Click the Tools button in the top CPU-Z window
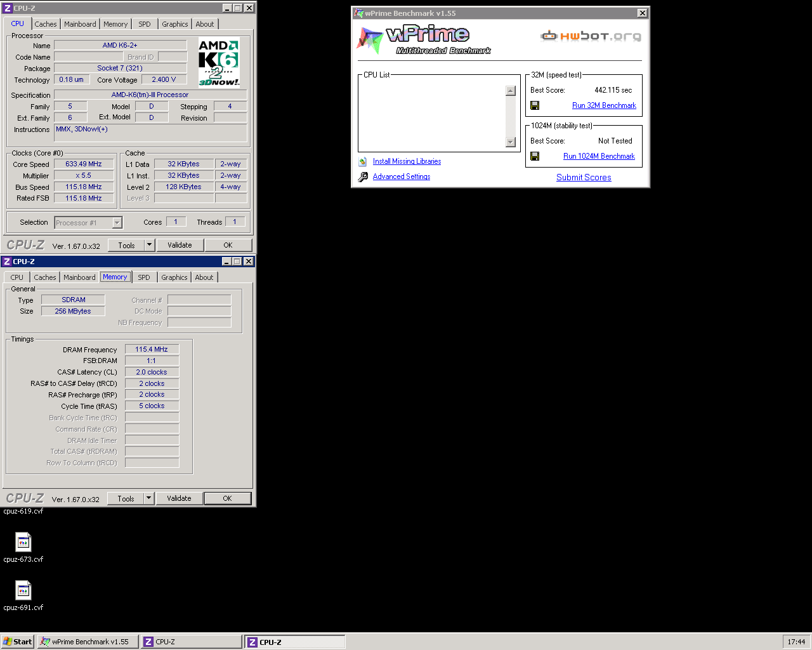Viewport: 812px width, 650px height. [x=126, y=245]
